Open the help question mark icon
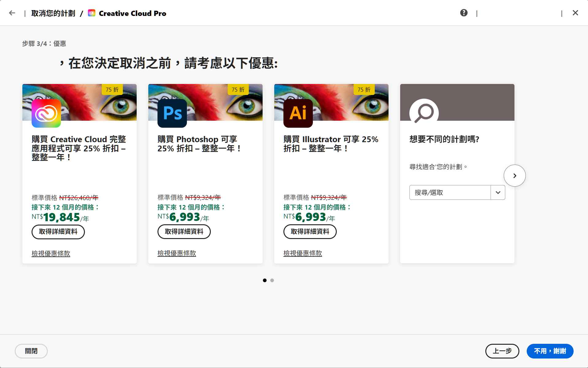588x368 pixels. pos(464,13)
